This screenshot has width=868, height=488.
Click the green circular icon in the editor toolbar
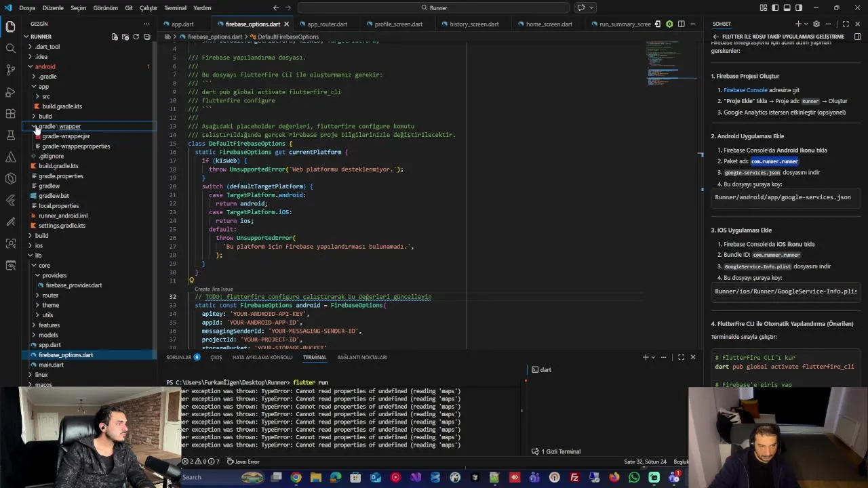pyautogui.click(x=669, y=24)
